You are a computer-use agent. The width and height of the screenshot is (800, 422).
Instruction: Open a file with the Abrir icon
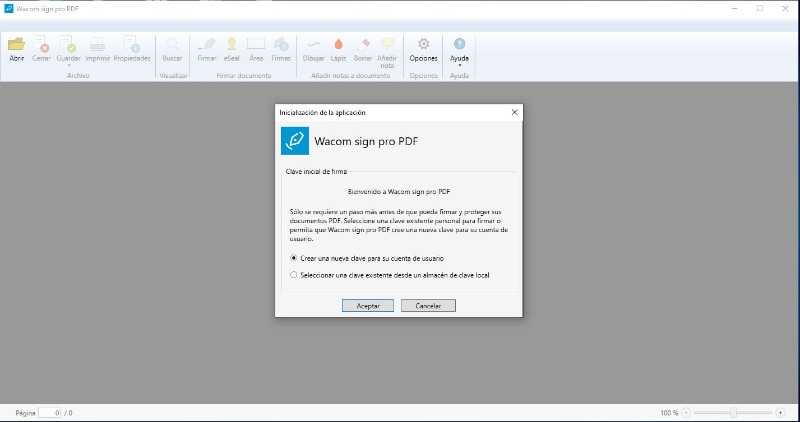[16, 45]
